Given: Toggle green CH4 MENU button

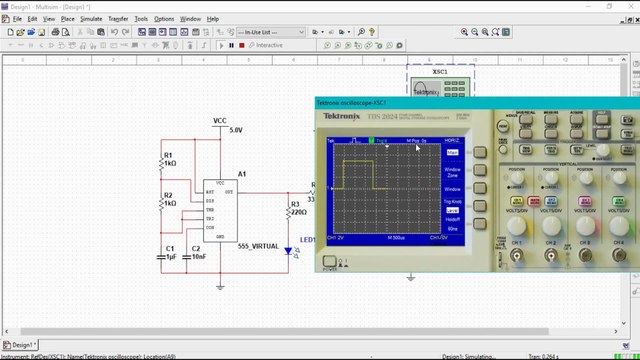Looking at the screenshot, I should click(x=619, y=201).
